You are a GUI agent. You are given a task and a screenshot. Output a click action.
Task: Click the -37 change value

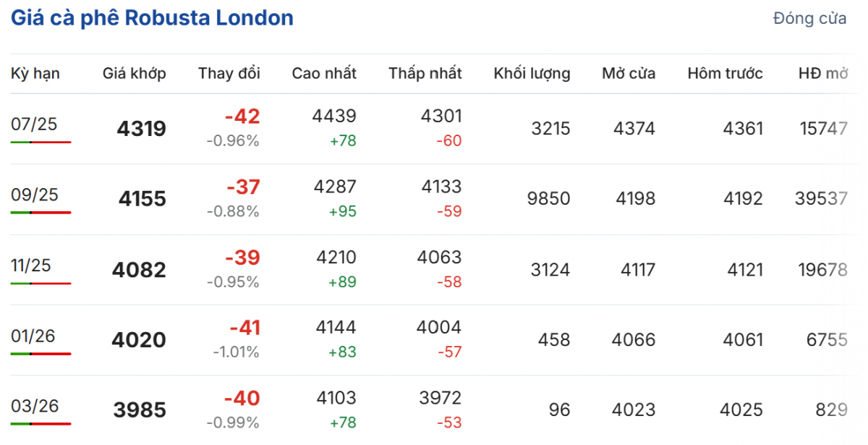pos(243,187)
